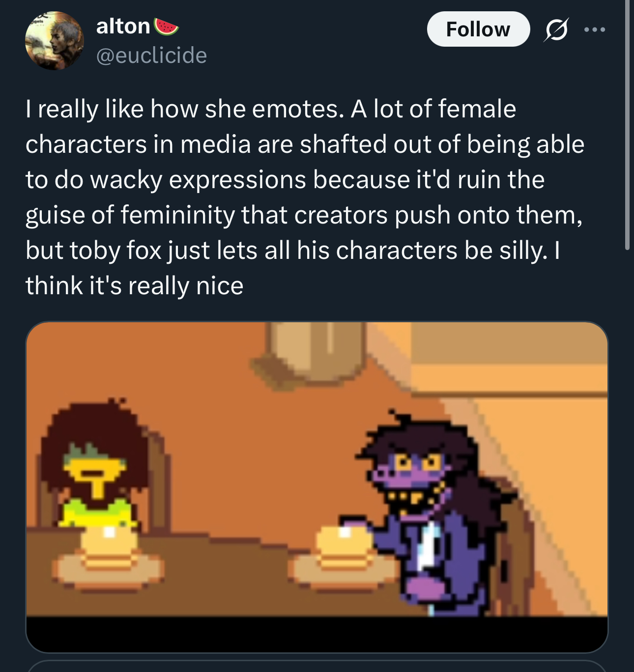Image resolution: width=634 pixels, height=672 pixels.
Task: Open alton's profile avatar picture
Action: click(x=55, y=41)
